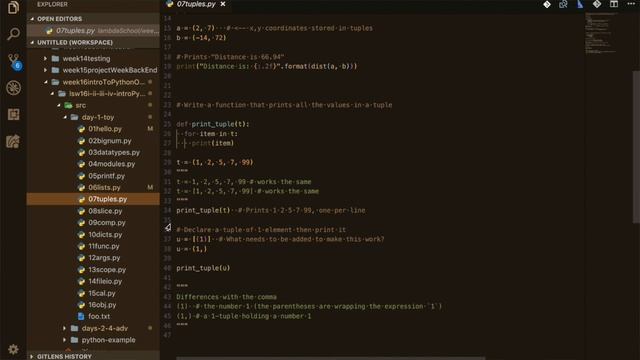Open 10dicts.py in the explorer
This screenshot has height=360, width=640.
[x=93, y=235]
